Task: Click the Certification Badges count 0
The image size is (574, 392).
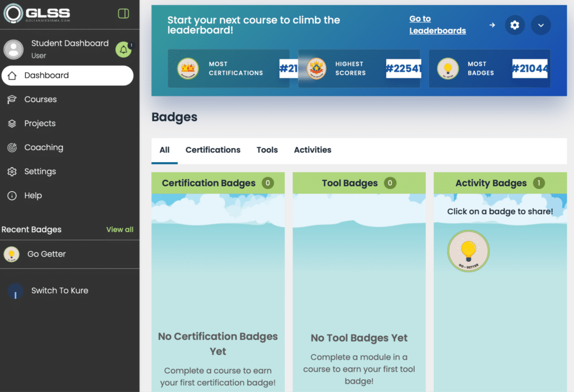Action: (x=267, y=183)
